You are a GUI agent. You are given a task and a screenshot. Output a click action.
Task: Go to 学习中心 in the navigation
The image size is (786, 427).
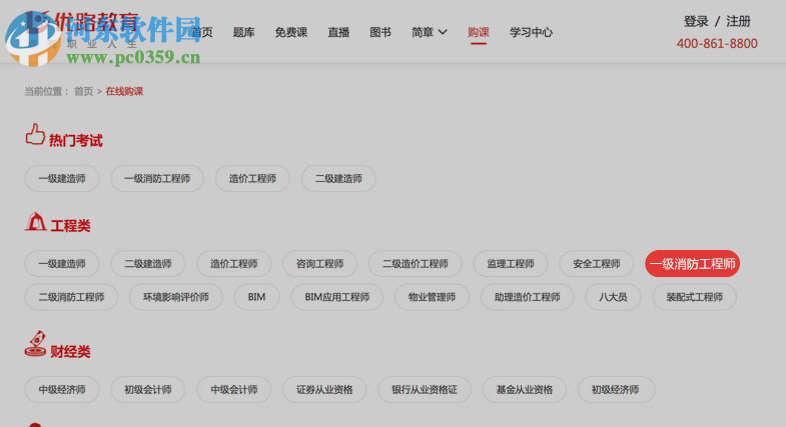point(531,32)
